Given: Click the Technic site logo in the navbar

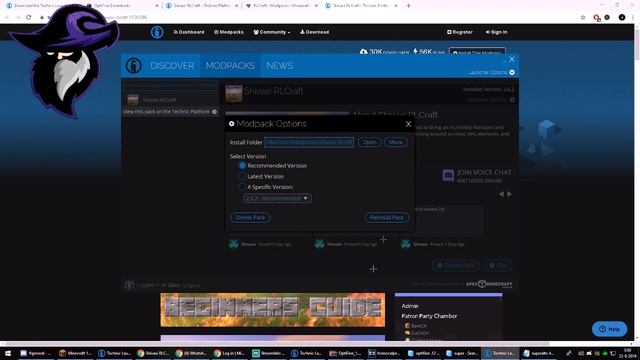Looking at the screenshot, I should coord(157,32).
